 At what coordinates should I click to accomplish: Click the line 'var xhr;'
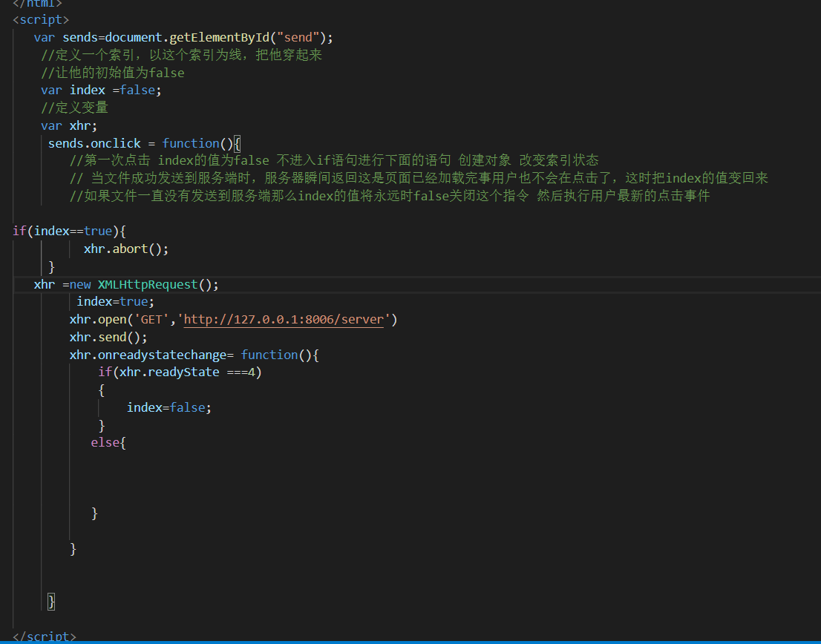(69, 125)
